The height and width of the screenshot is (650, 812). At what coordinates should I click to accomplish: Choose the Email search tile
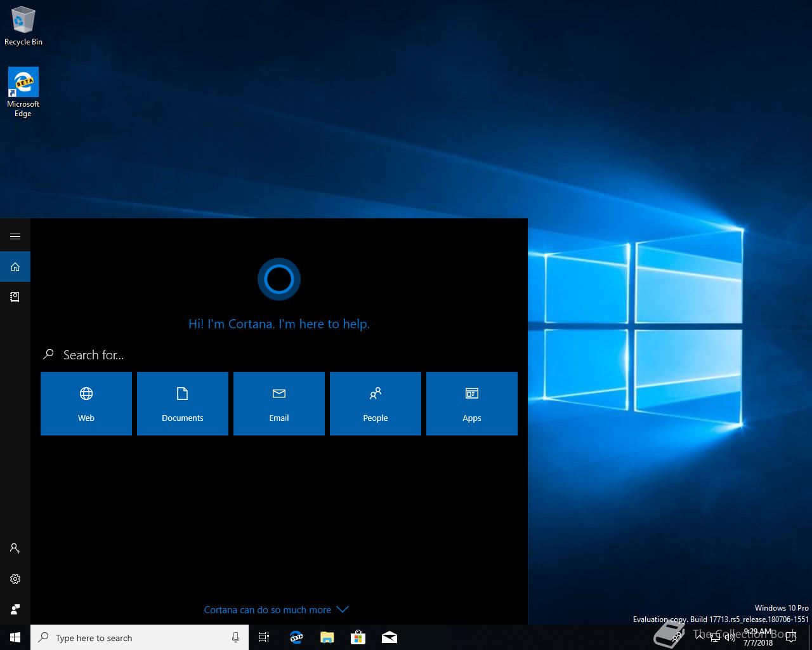[x=279, y=404]
